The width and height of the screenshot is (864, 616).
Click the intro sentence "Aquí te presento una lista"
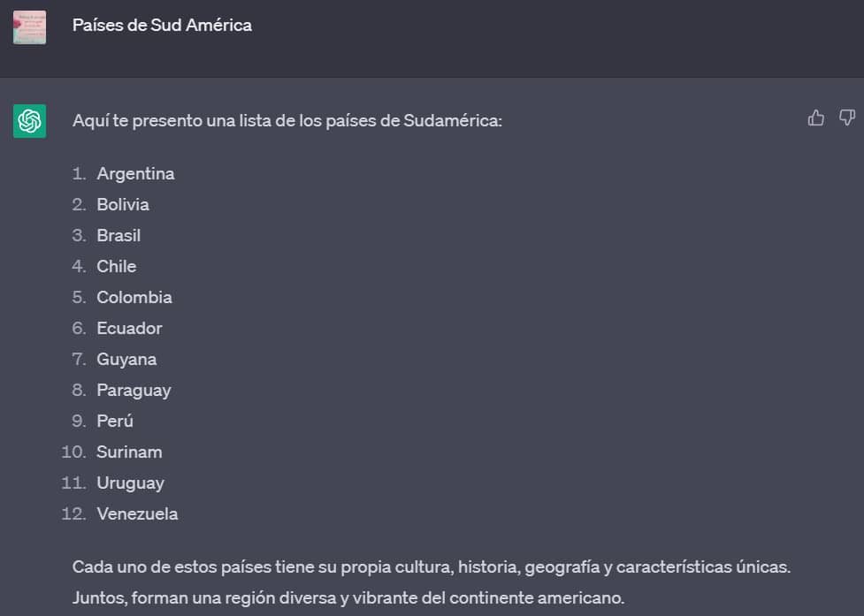[287, 120]
